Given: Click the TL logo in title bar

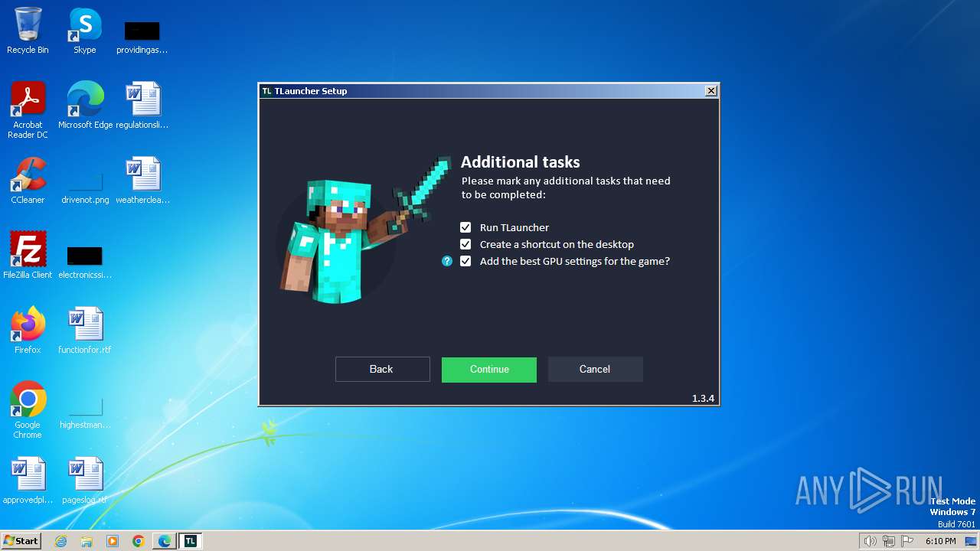Looking at the screenshot, I should pyautogui.click(x=266, y=90).
